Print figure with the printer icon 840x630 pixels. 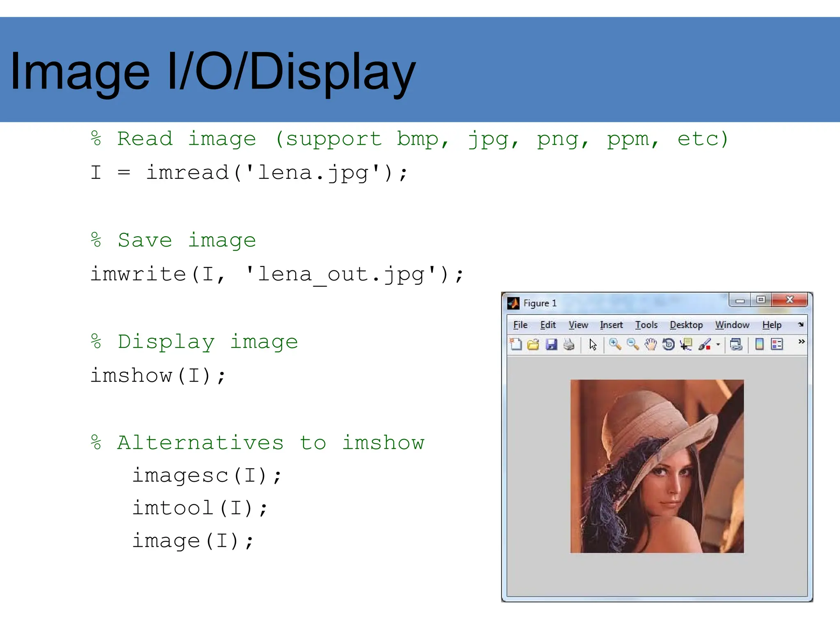(x=569, y=344)
